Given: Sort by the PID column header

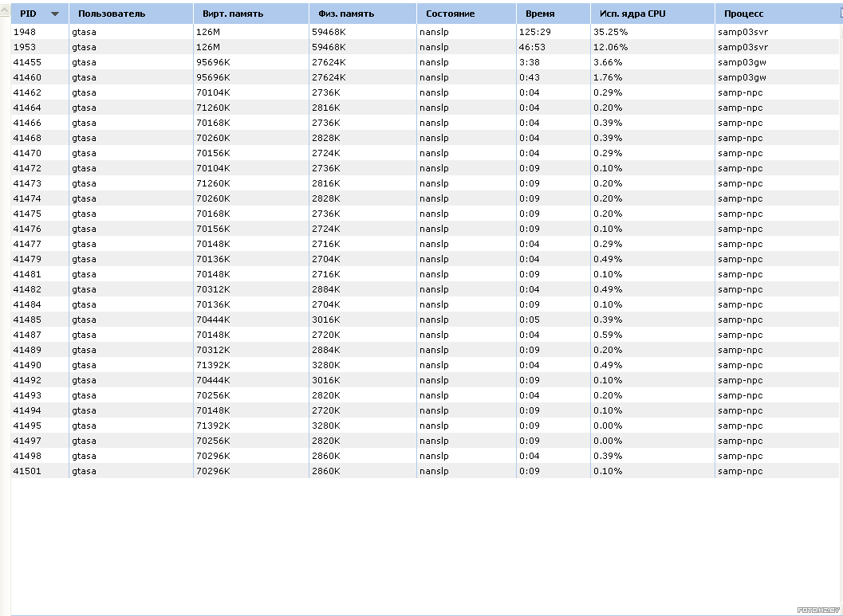Looking at the screenshot, I should pos(40,14).
